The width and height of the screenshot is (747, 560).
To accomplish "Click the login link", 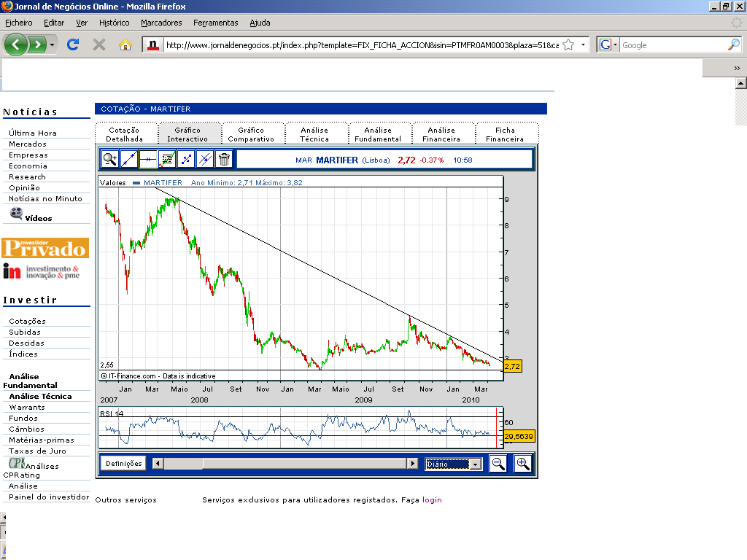I will [x=432, y=499].
